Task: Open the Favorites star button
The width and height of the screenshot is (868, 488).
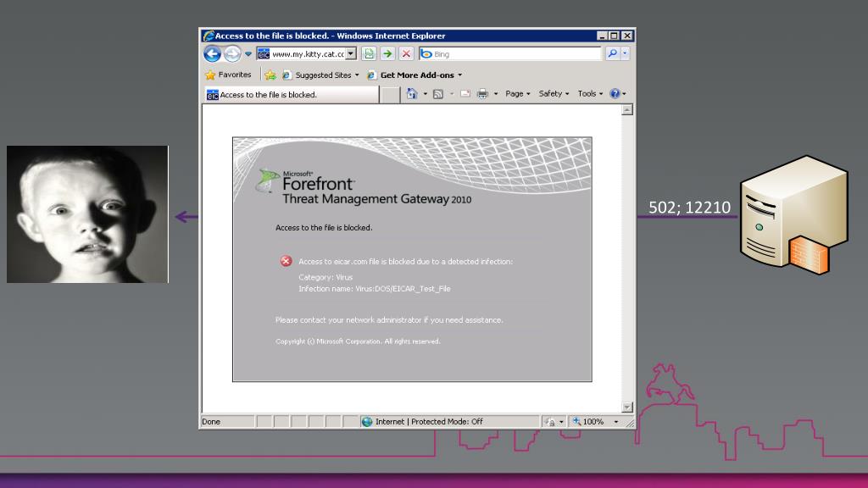Action: (228, 75)
